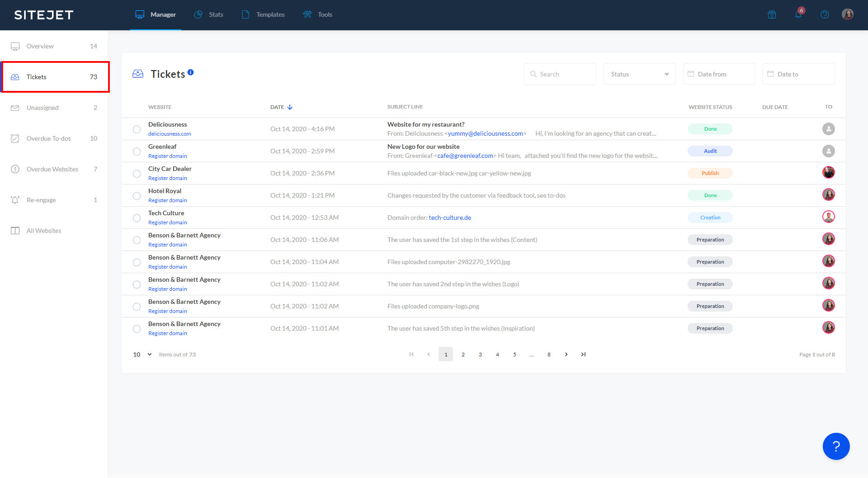Click Register domain under City Car Dealer
The image size is (868, 478).
[167, 178]
